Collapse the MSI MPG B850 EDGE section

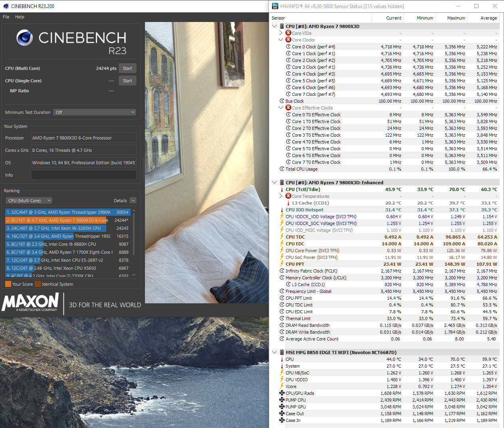click(x=274, y=352)
